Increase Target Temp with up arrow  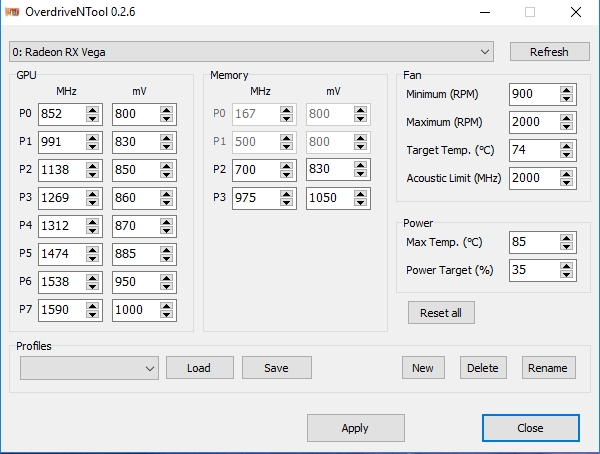coord(566,146)
